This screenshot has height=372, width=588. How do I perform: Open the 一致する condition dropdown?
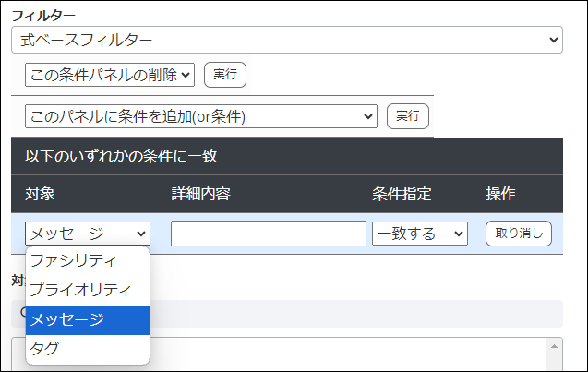point(420,234)
